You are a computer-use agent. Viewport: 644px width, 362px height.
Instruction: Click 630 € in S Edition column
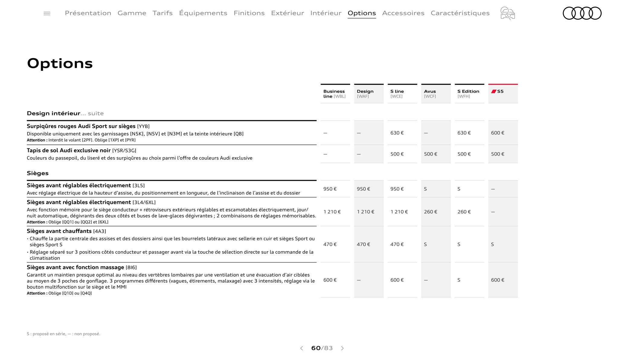coord(464,133)
